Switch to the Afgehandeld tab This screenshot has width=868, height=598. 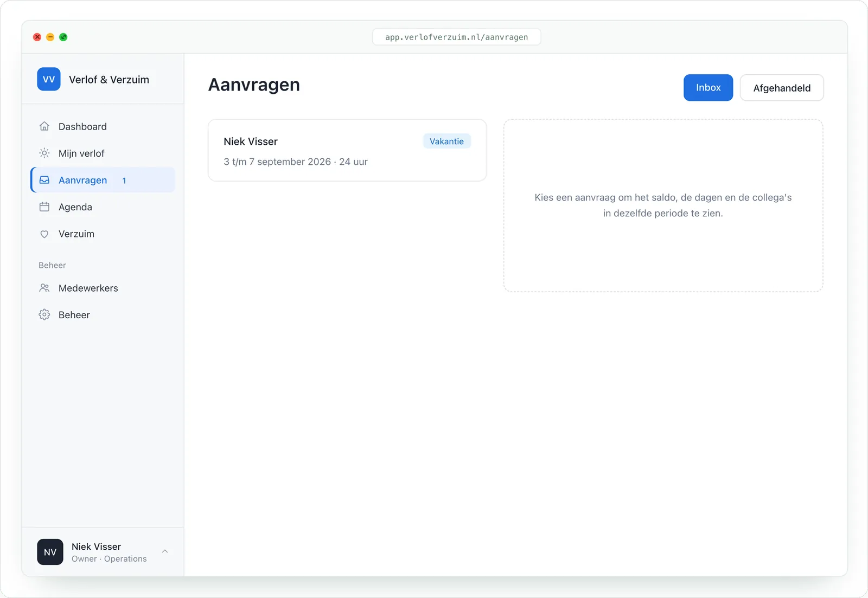[782, 88]
